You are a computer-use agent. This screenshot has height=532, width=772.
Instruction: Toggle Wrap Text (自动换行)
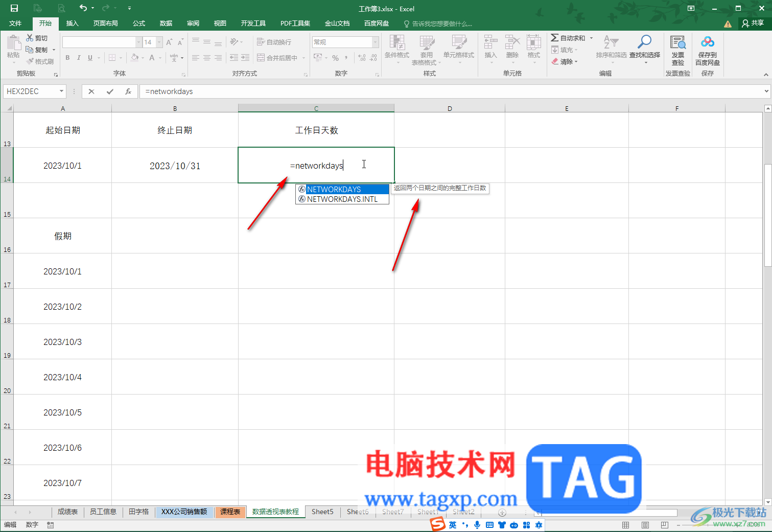pos(274,42)
